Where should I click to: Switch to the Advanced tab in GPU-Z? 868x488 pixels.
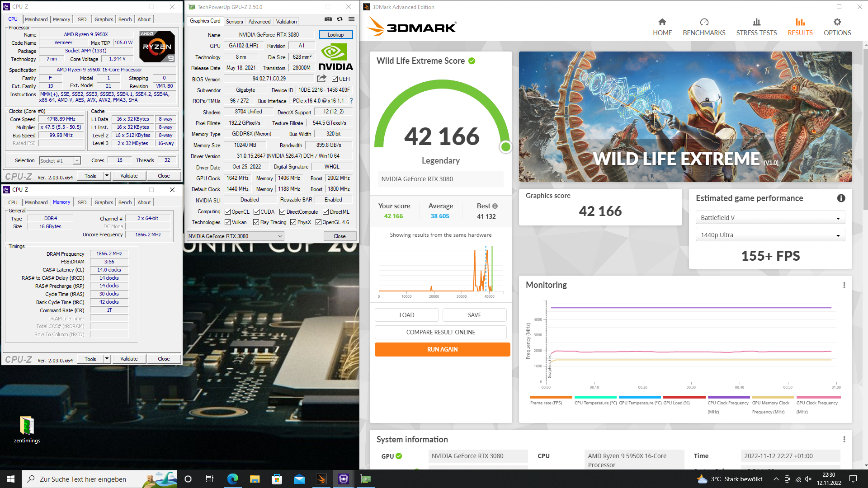(259, 21)
